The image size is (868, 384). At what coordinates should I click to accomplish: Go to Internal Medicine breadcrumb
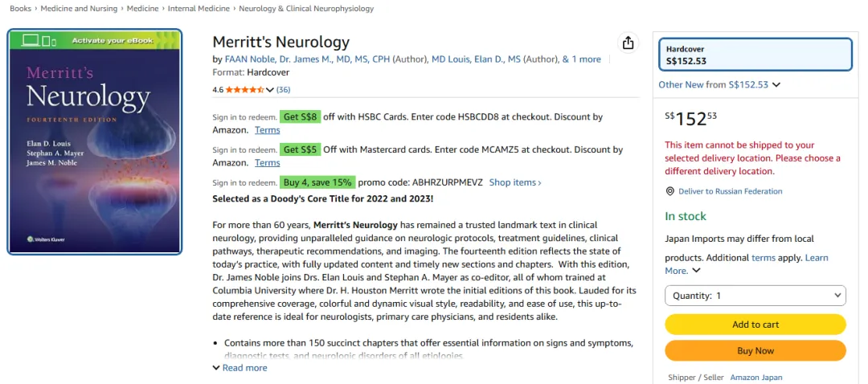click(200, 9)
